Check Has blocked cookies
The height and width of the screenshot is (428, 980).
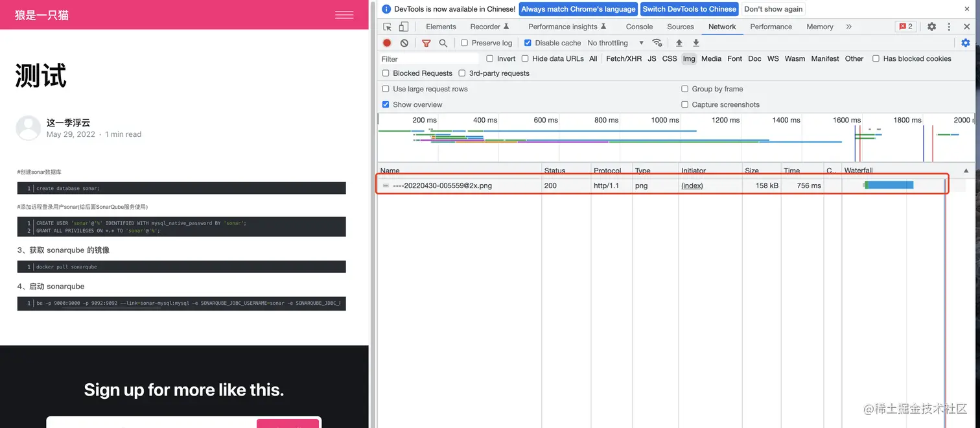pyautogui.click(x=876, y=58)
